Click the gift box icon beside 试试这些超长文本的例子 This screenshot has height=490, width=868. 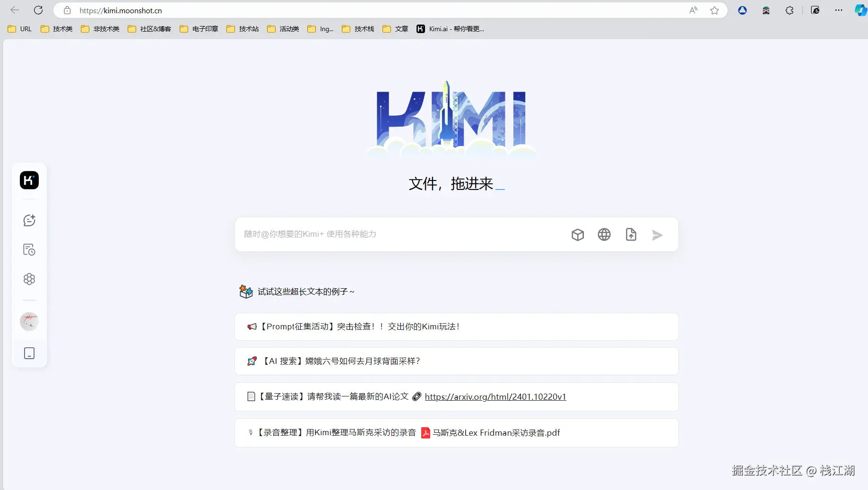246,292
